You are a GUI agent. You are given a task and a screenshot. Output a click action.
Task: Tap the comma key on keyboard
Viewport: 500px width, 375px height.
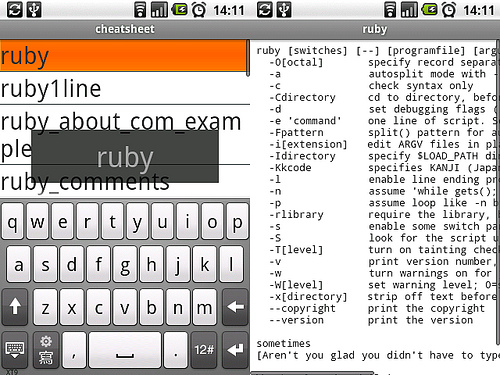(x=74, y=350)
